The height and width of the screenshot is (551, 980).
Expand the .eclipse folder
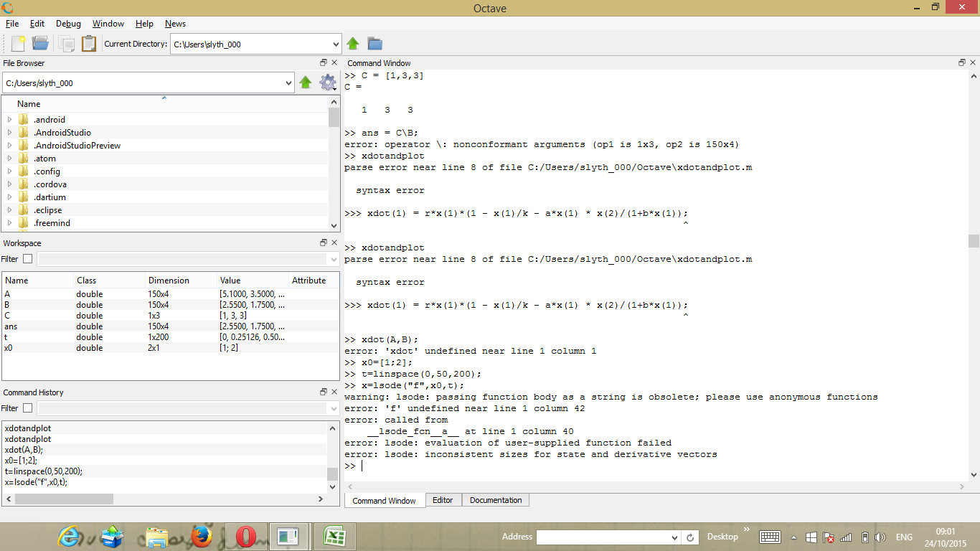click(x=9, y=210)
